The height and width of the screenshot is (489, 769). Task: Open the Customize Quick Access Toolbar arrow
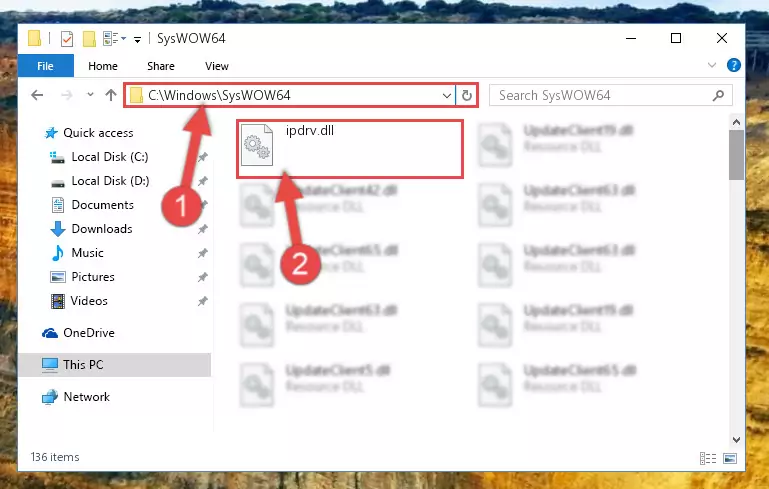(x=137, y=39)
